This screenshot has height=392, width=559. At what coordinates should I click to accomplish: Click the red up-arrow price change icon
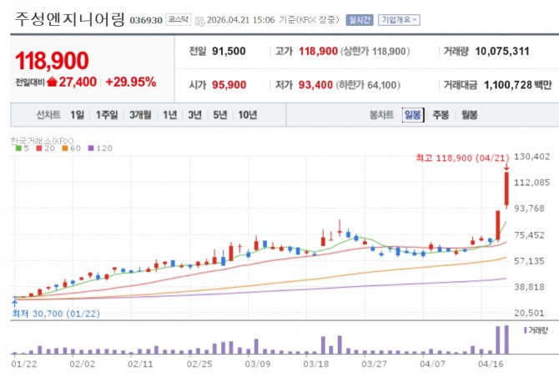pyautogui.click(x=52, y=82)
